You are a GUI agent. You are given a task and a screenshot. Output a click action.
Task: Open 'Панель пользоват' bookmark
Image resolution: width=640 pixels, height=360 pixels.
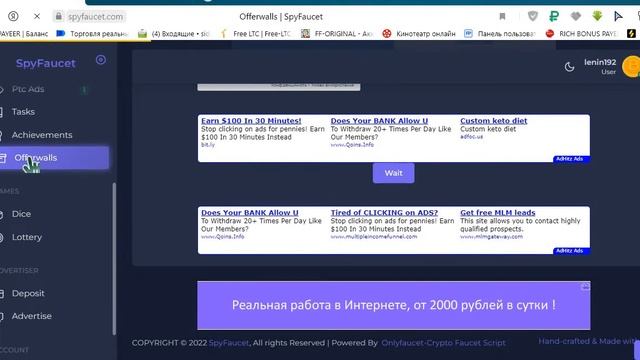point(500,34)
